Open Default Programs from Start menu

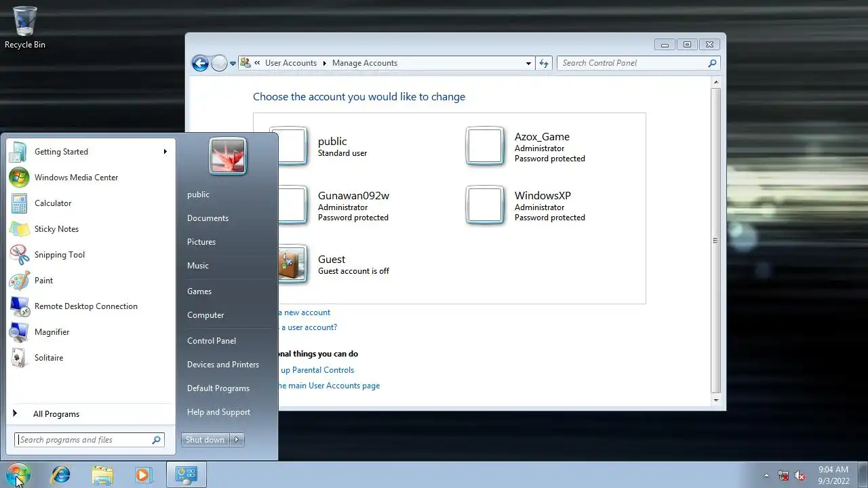(x=218, y=388)
